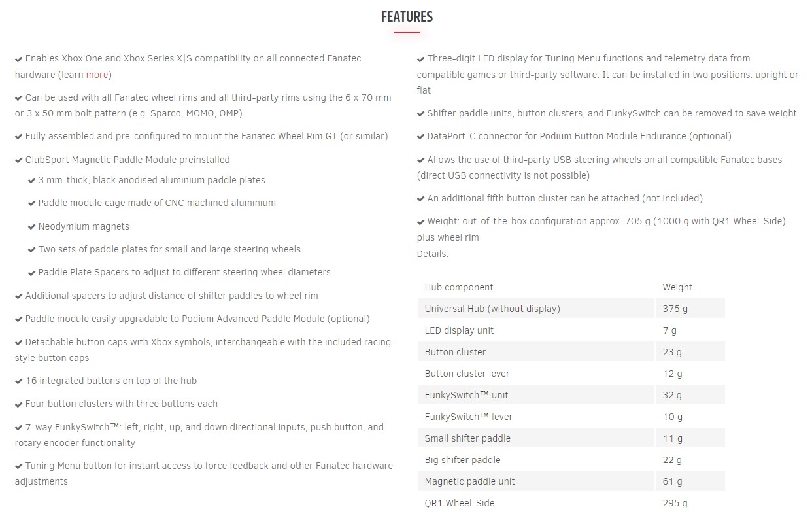Click the 'ClubSport Magnetic Paddle Module preinstalled' text

pos(127,160)
